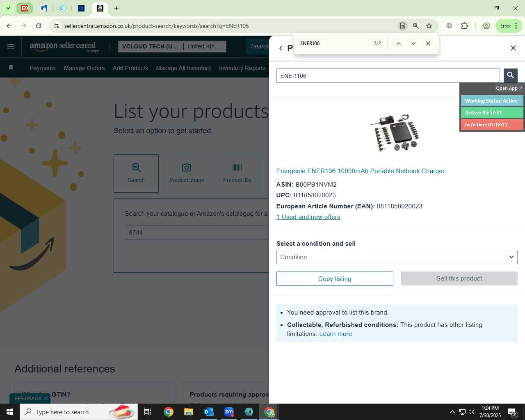Open the notification center icon
Viewport: 525px width, 420px height.
pos(512,412)
